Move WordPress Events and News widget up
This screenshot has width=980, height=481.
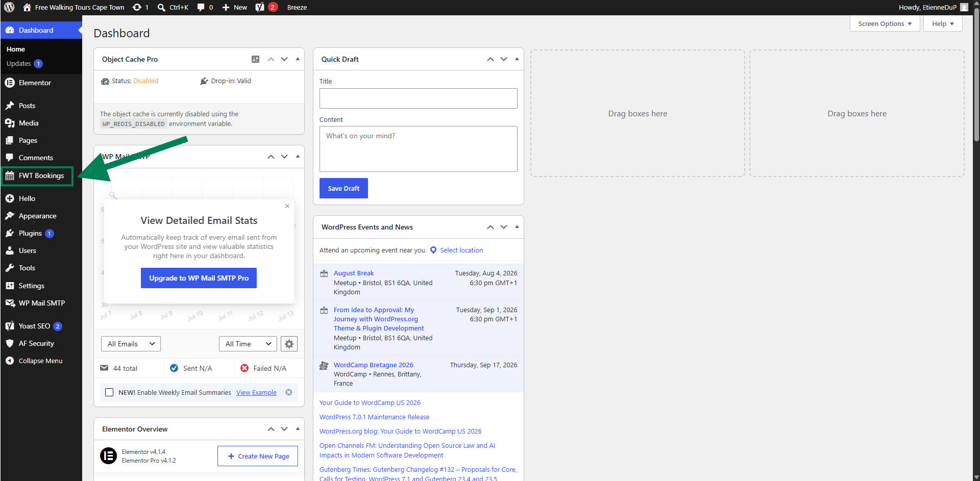coord(491,227)
